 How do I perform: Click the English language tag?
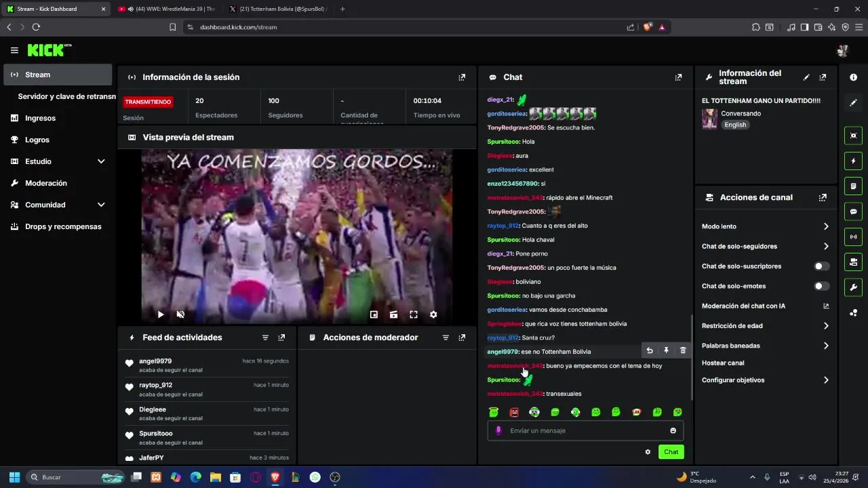(735, 125)
